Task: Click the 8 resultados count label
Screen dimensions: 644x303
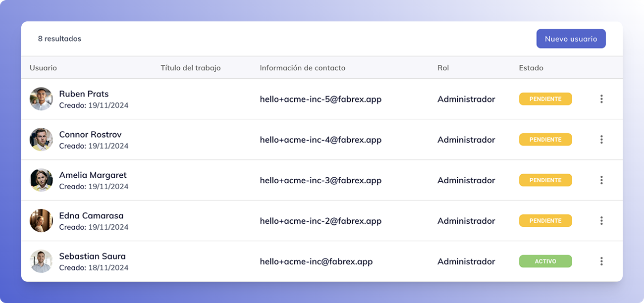Action: tap(60, 39)
